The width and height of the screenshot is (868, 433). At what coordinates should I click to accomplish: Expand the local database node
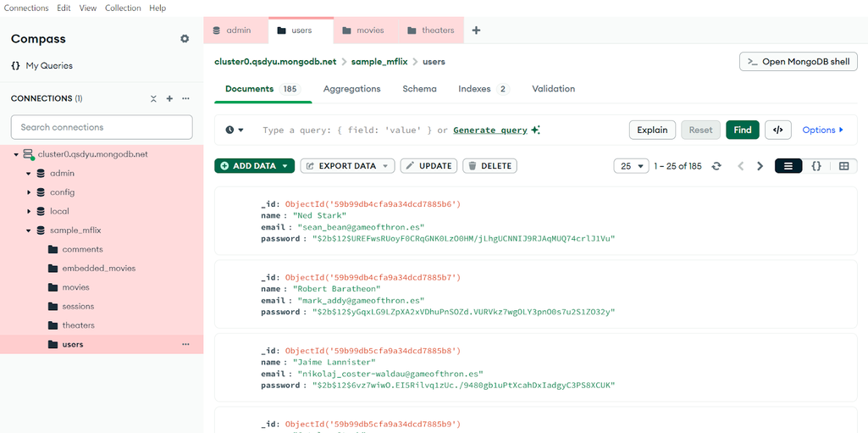pos(28,211)
